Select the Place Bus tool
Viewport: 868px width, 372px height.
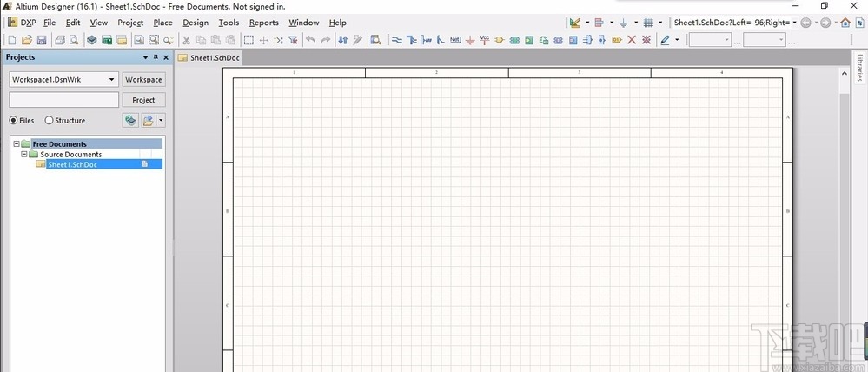click(x=412, y=40)
